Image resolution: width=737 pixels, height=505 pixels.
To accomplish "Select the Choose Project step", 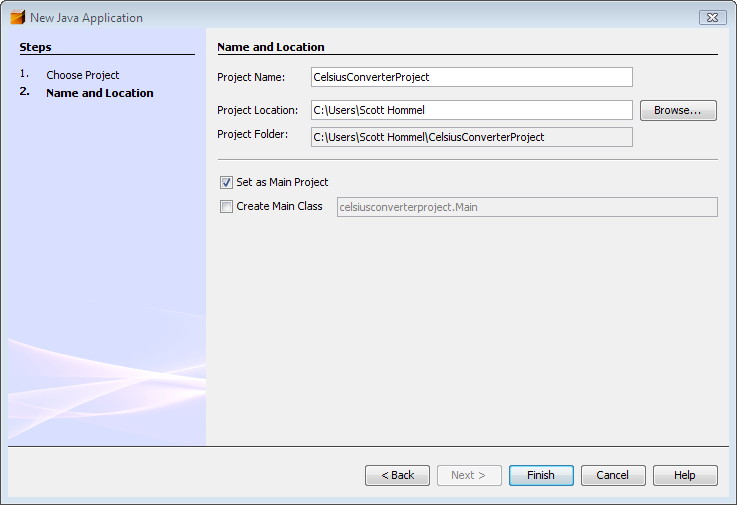I will tap(83, 75).
